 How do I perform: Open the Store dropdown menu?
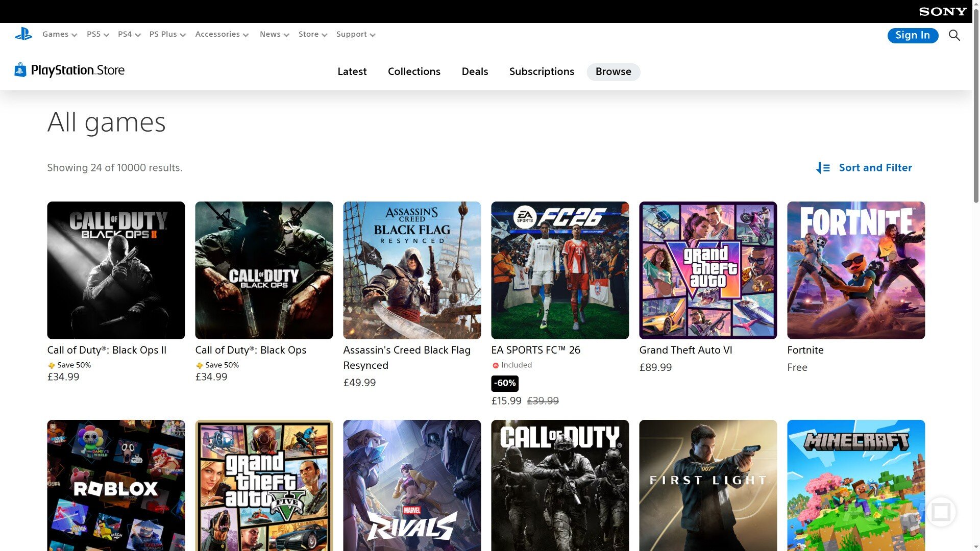tap(313, 34)
